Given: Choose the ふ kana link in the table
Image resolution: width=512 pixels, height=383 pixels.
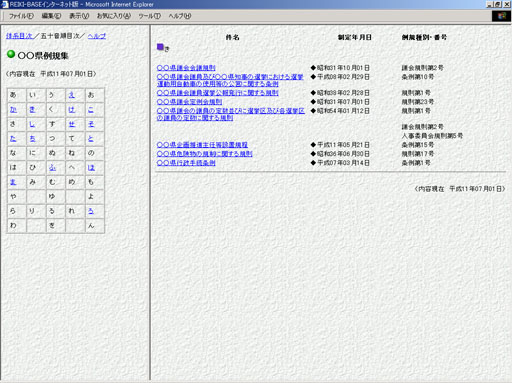Looking at the screenshot, I should (52, 167).
